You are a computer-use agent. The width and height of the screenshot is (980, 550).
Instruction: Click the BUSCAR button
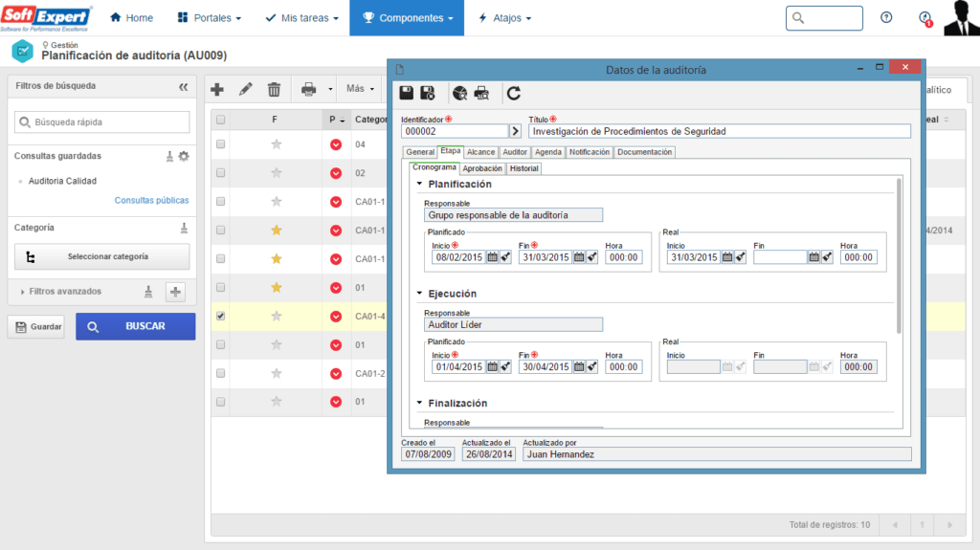click(x=136, y=326)
